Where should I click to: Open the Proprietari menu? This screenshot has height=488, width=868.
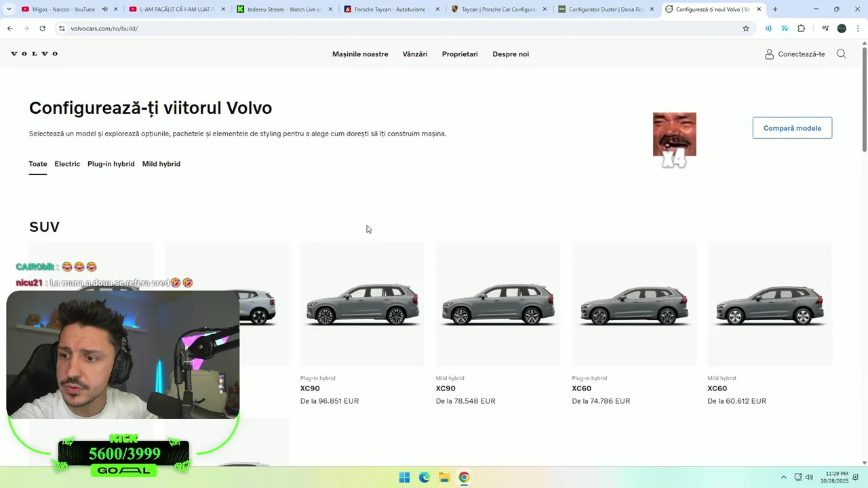click(x=460, y=54)
